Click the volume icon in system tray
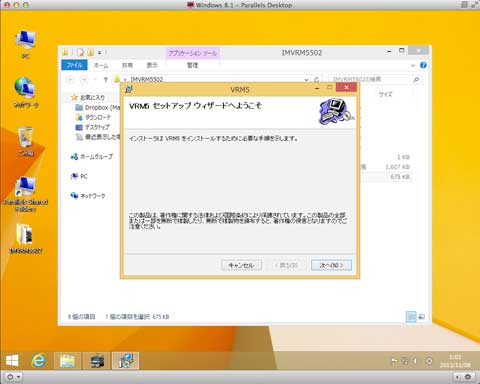This screenshot has height=384, width=480. pos(415,361)
